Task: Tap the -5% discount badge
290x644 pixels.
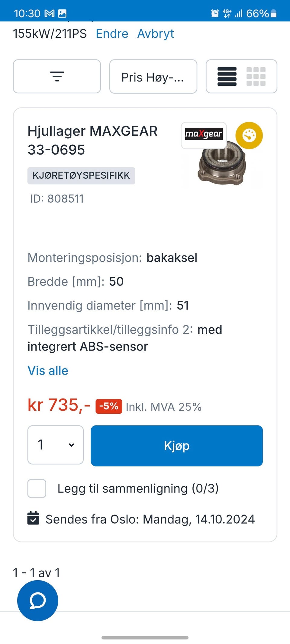Action: 109,406
